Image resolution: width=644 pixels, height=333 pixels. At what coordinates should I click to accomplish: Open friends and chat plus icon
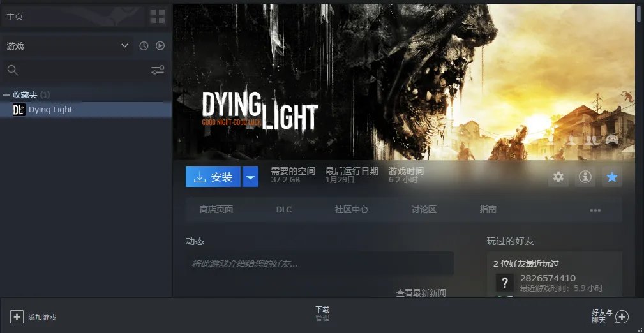tap(622, 316)
